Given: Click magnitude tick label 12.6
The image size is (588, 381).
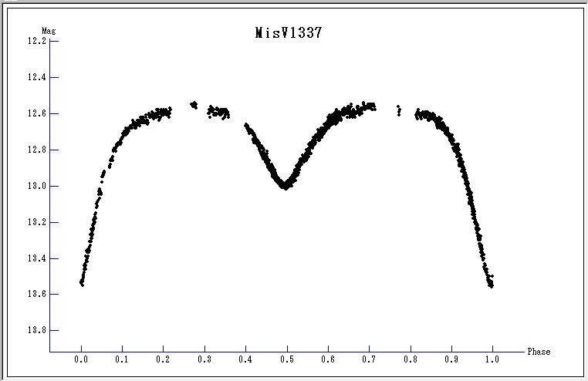Looking at the screenshot, I should pyautogui.click(x=37, y=113).
